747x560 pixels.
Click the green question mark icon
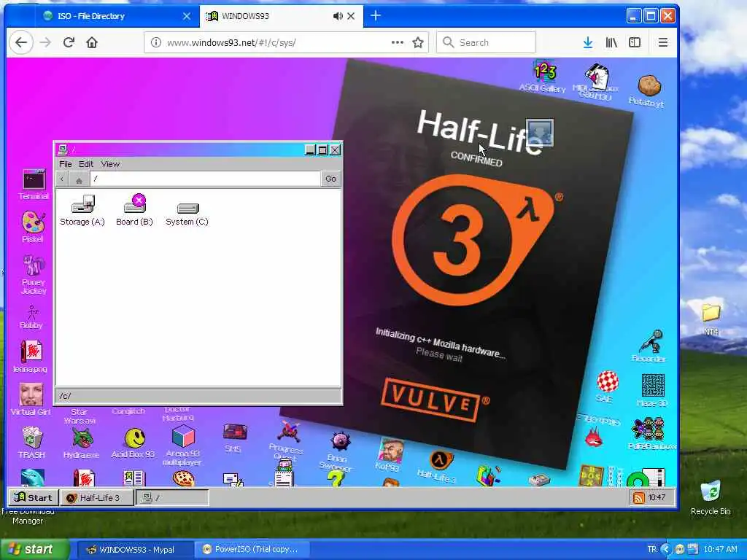336,479
